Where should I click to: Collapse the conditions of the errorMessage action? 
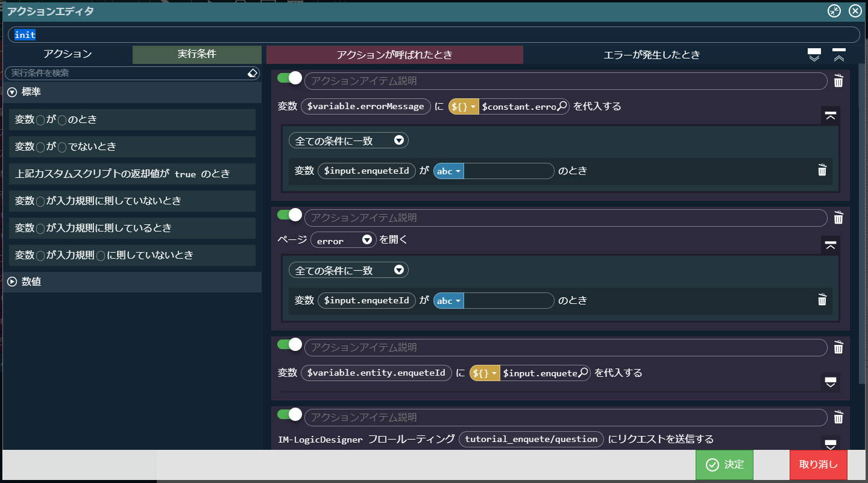pos(831,116)
